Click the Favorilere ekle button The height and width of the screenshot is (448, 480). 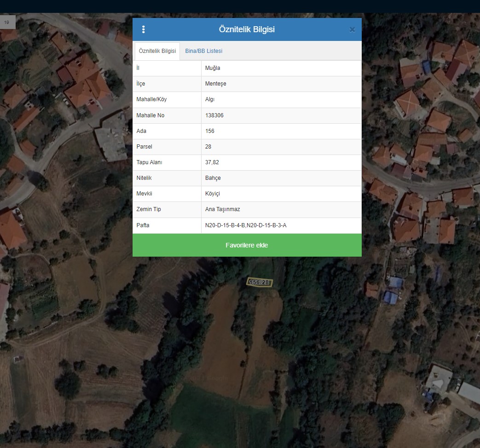[x=247, y=245]
